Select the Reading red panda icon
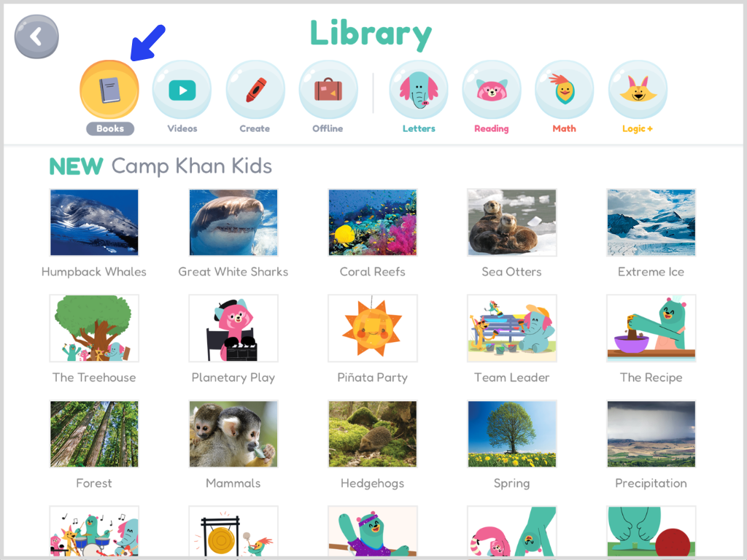This screenshot has height=560, width=747. pos(491,89)
